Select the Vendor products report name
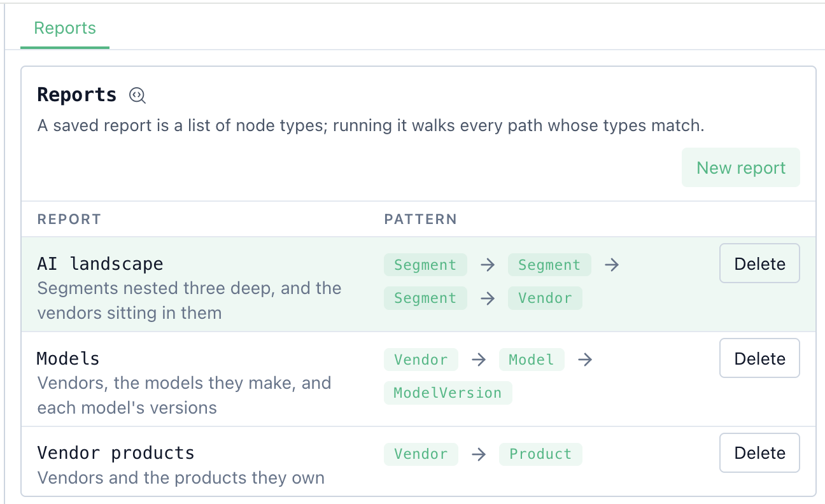Viewport: 825px width, 504px height. [116, 453]
